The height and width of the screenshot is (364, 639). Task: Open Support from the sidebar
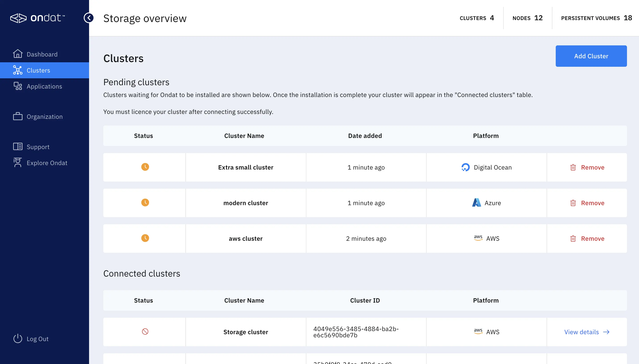(x=38, y=147)
